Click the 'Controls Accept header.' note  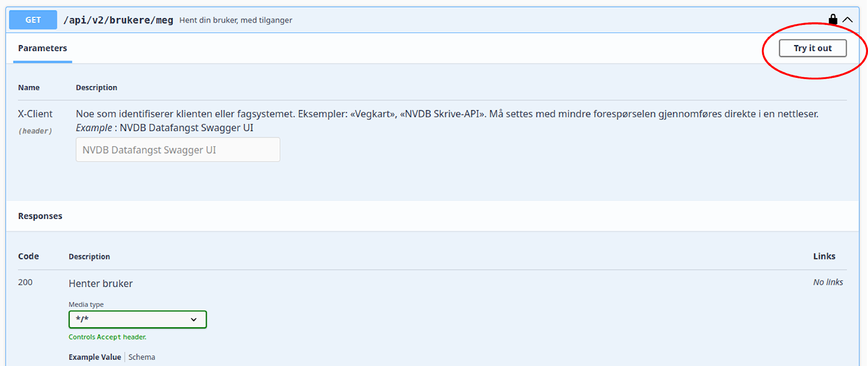pyautogui.click(x=108, y=337)
